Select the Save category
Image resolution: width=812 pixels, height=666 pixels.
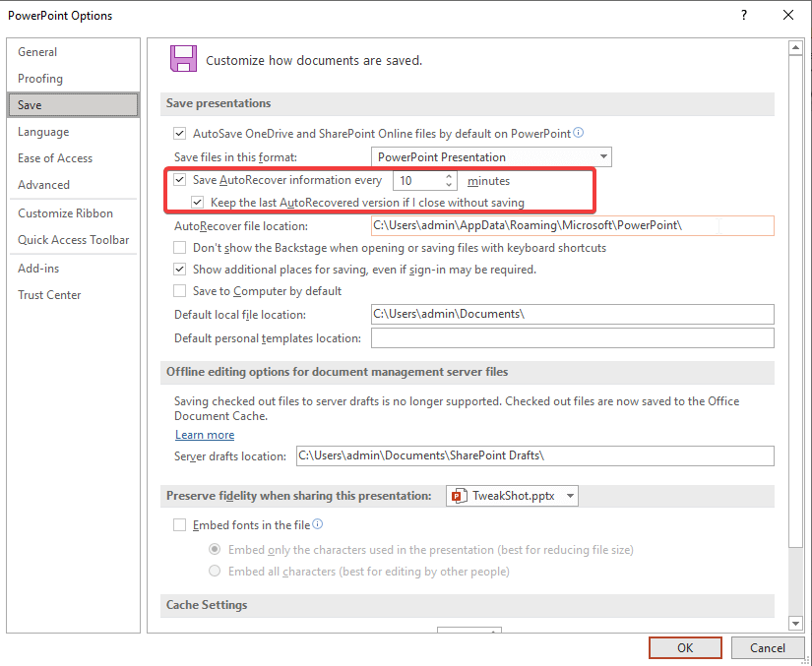(x=73, y=105)
